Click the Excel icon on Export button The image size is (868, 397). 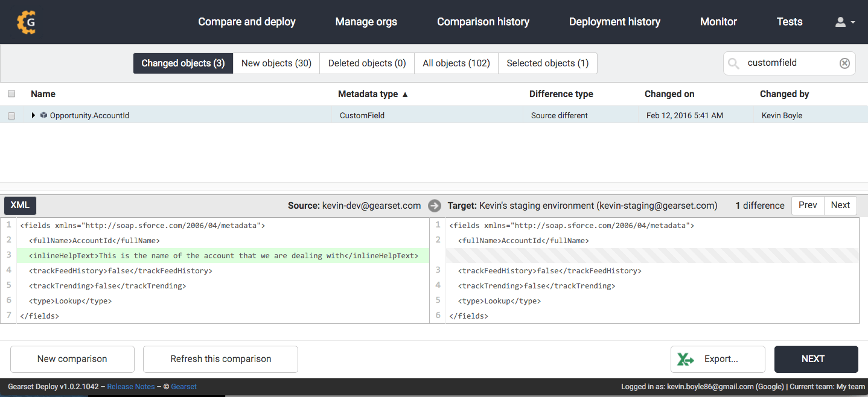[x=685, y=359]
